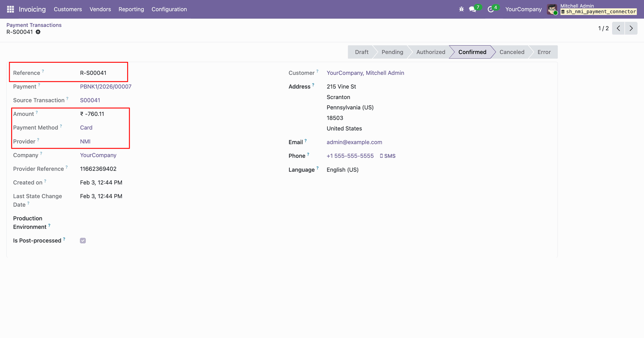The width and height of the screenshot is (644, 338).
Task: Show help tooltip for Production Environment
Action: 49,225
